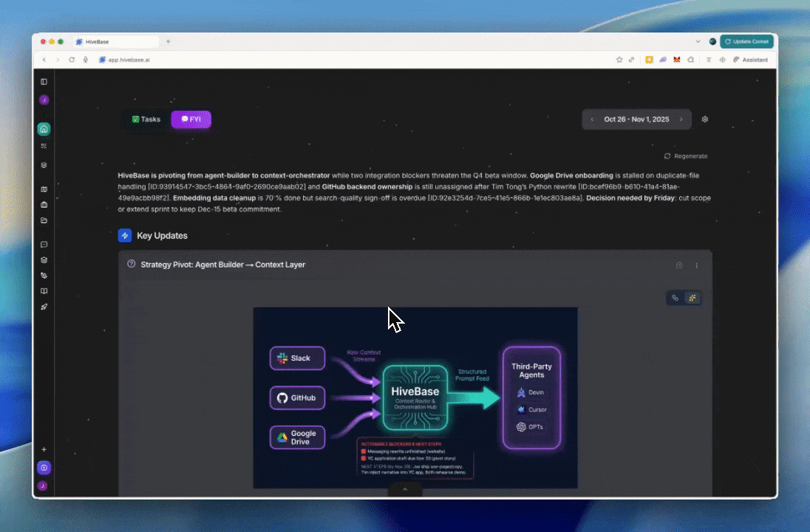Click the rocket icon in sidebar
This screenshot has width=810, height=532.
44,307
